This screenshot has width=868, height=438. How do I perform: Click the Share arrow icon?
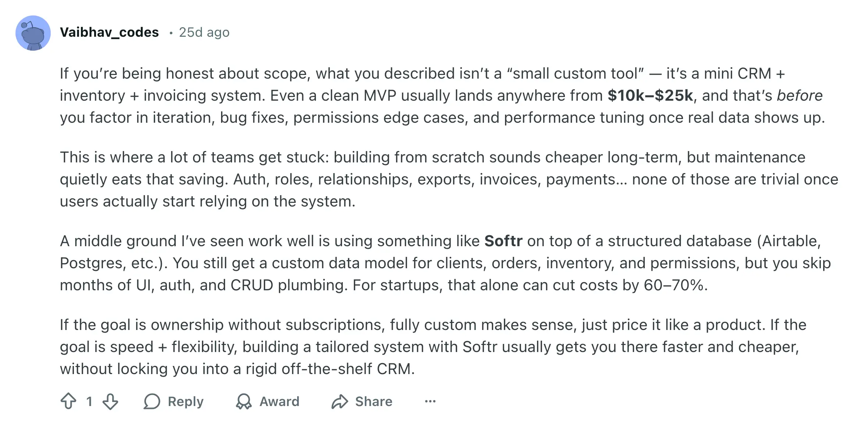(x=339, y=401)
